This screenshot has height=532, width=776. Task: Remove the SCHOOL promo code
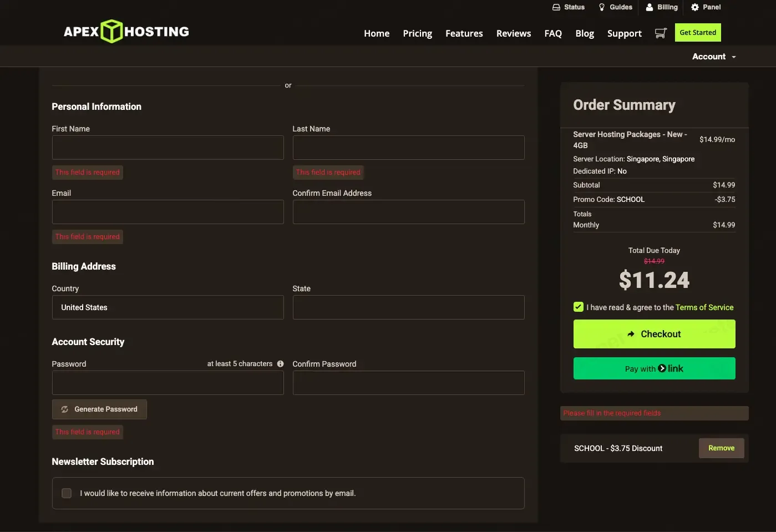coord(721,448)
